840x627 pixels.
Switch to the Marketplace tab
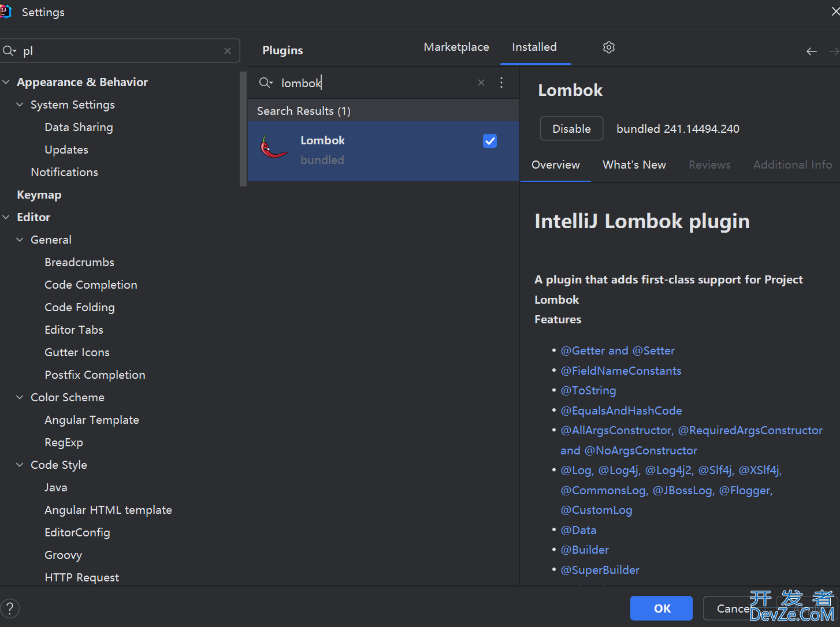(x=456, y=47)
